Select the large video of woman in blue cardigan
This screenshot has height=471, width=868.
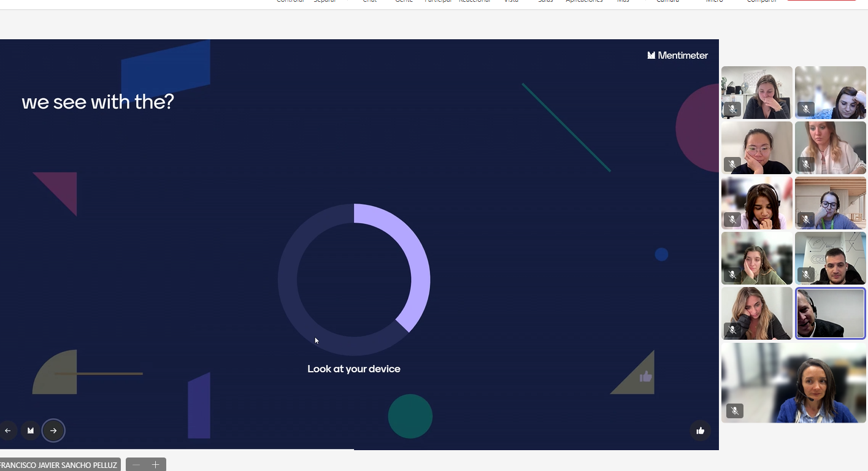pos(793,383)
